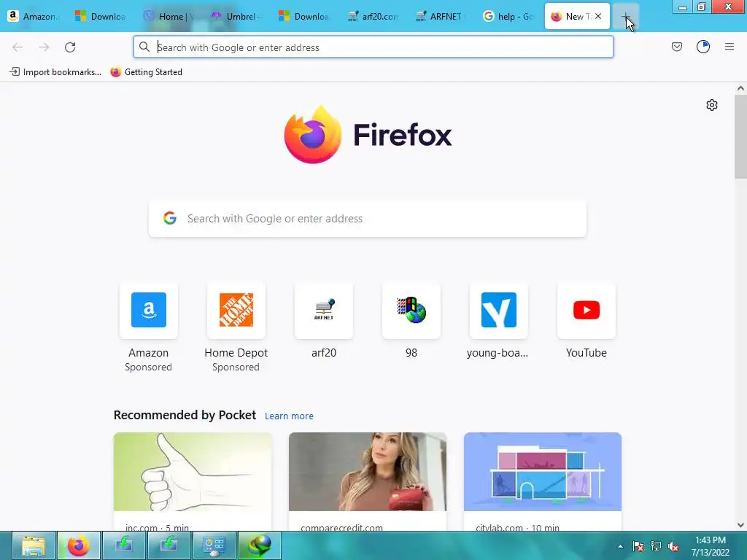The width and height of the screenshot is (747, 560).
Task: Open new tab page personalize gear
Action: tap(712, 105)
